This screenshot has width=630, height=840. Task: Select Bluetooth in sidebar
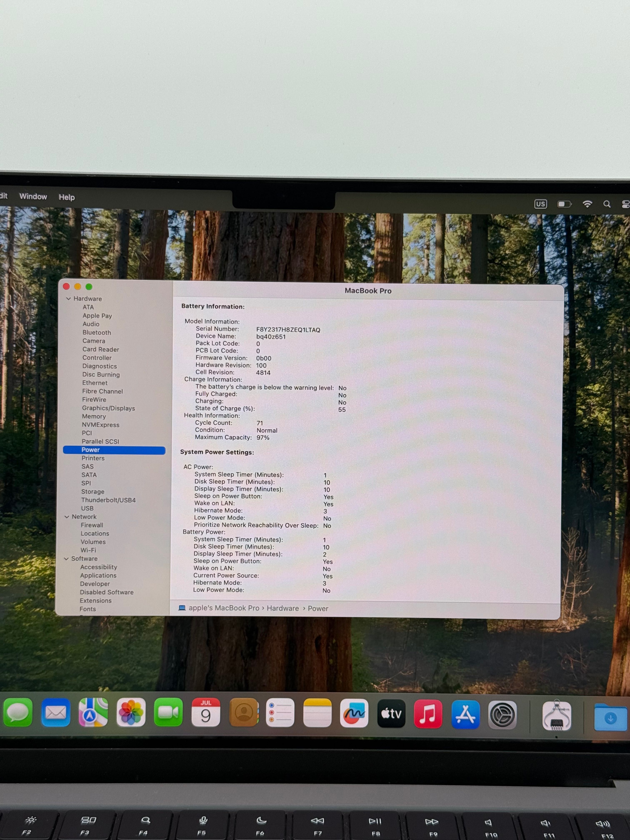coord(97,332)
